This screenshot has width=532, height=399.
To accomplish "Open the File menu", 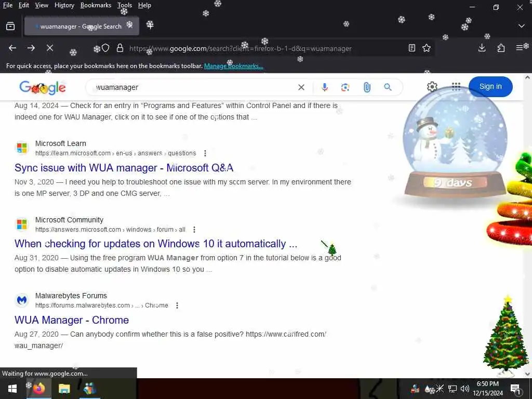I will 8,5.
